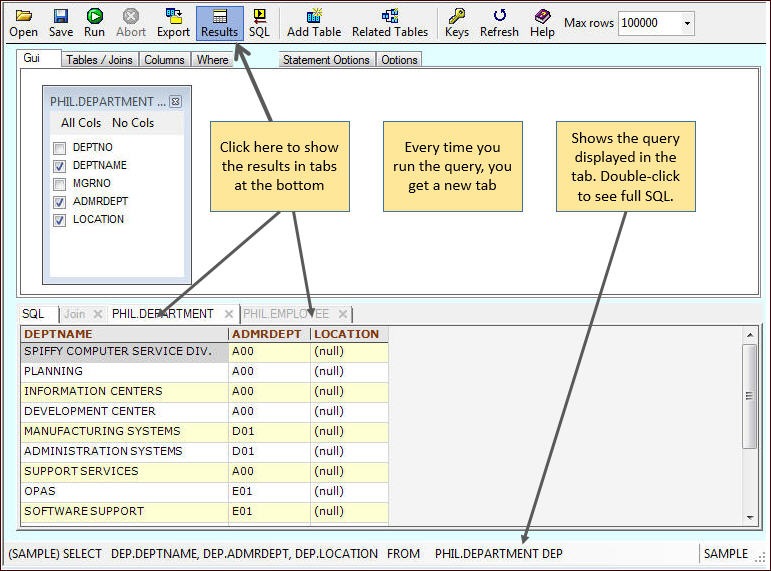Select the Join results tab
This screenshot has width=771, height=571.
(x=75, y=314)
